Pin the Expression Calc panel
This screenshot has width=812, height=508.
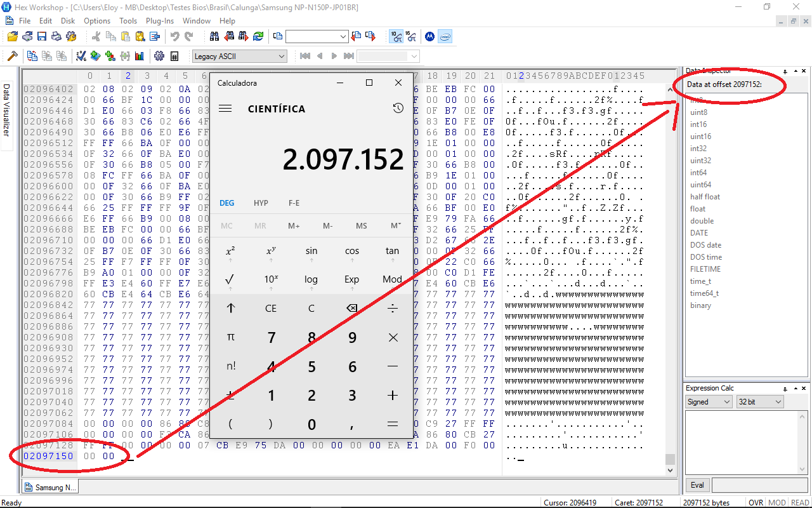point(785,388)
